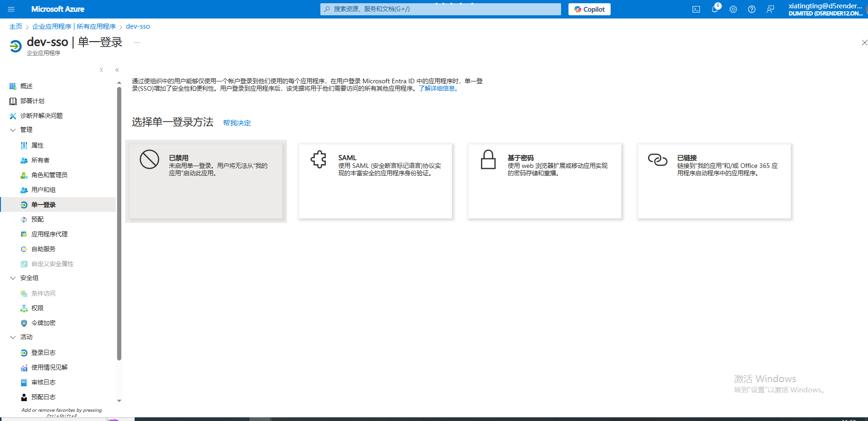Open the feedback icon in header
The height and width of the screenshot is (421, 868).
(x=770, y=9)
